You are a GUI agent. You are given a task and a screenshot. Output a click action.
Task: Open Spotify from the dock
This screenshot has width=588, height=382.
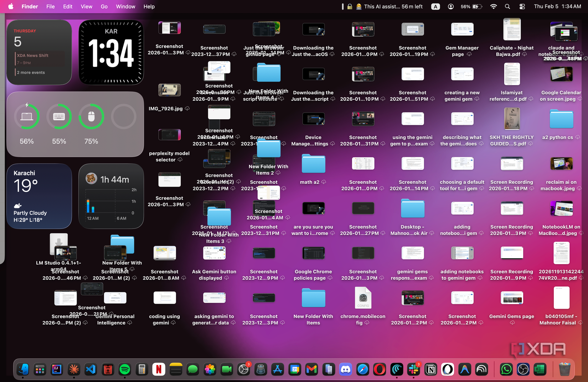coord(125,370)
